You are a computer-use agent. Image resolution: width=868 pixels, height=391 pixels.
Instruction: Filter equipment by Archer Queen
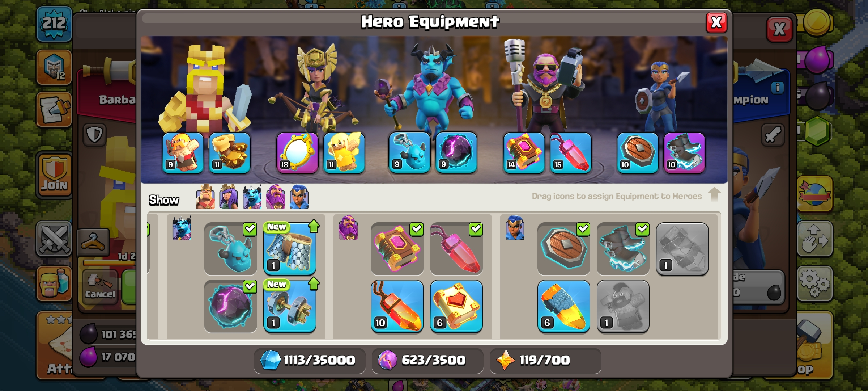[x=229, y=197]
